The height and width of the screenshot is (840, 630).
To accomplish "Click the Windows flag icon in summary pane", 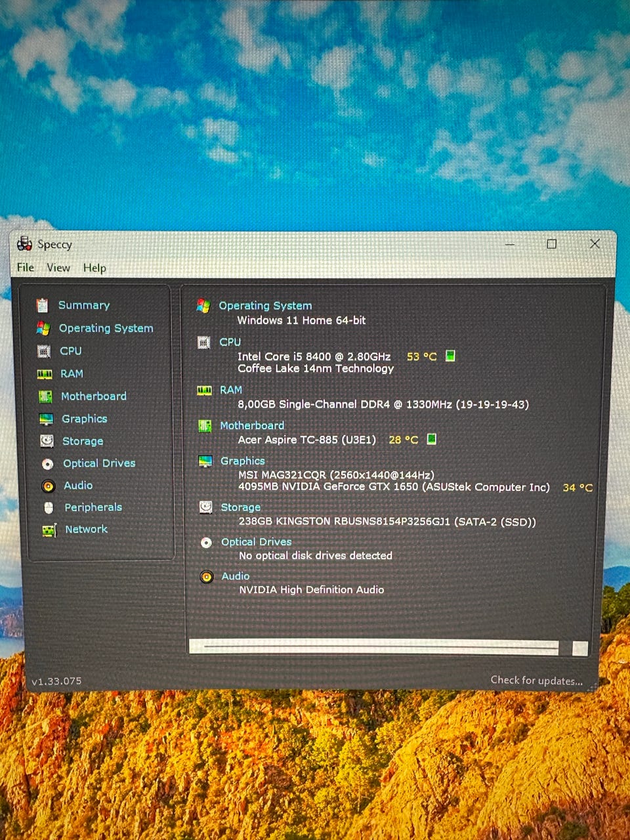I will click(203, 306).
